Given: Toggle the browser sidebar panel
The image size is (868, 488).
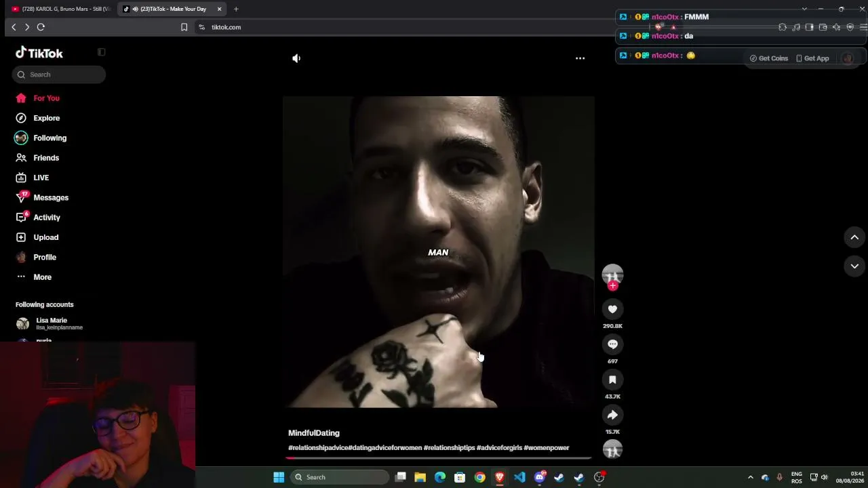Looking at the screenshot, I should (x=810, y=27).
